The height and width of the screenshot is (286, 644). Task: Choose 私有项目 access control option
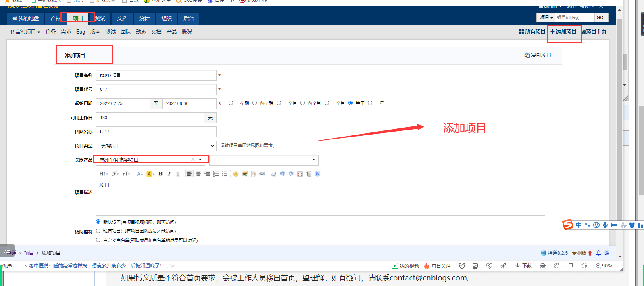pos(98,231)
